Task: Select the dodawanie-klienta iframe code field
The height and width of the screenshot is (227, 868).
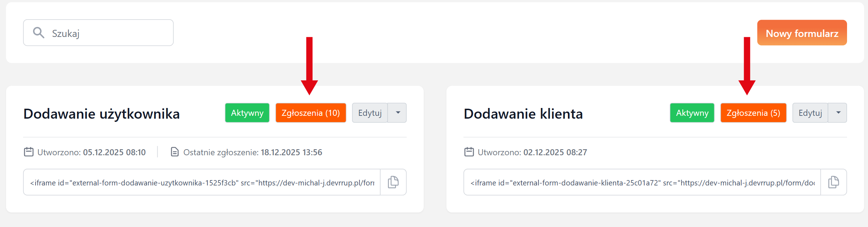Action: (x=642, y=183)
